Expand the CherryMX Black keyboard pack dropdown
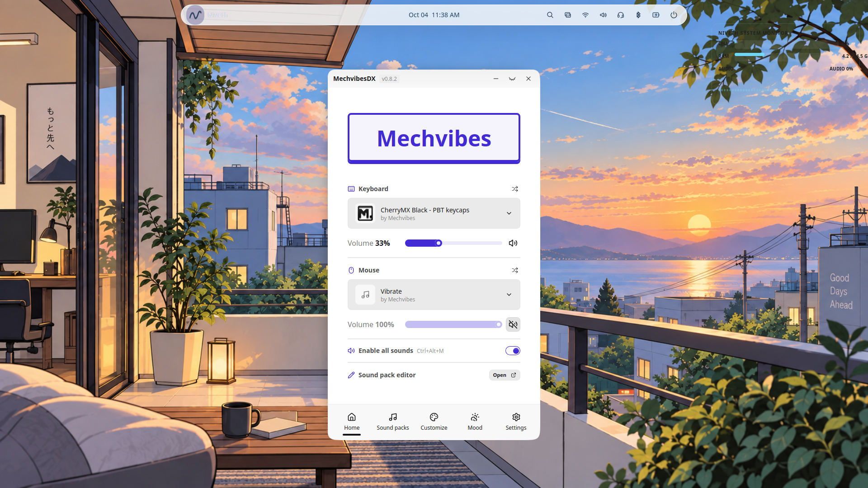The width and height of the screenshot is (868, 488). coord(434,213)
